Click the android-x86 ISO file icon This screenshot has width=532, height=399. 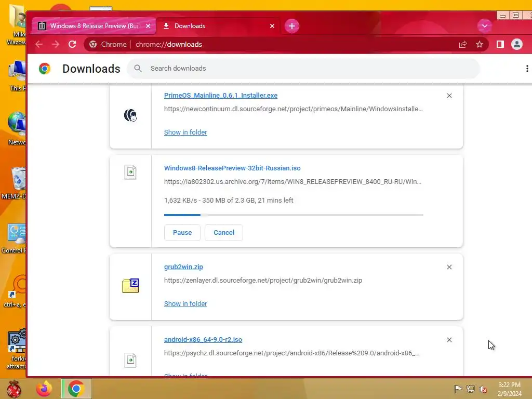130,360
